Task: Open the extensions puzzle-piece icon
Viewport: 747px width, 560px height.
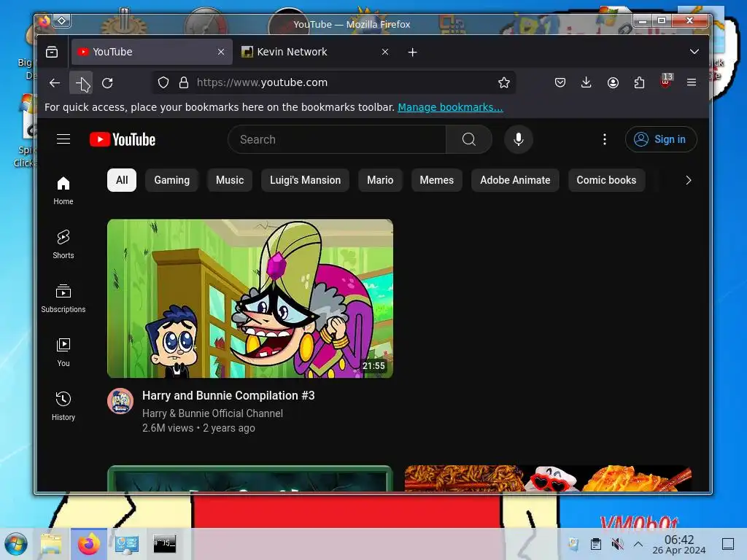Action: [x=639, y=82]
